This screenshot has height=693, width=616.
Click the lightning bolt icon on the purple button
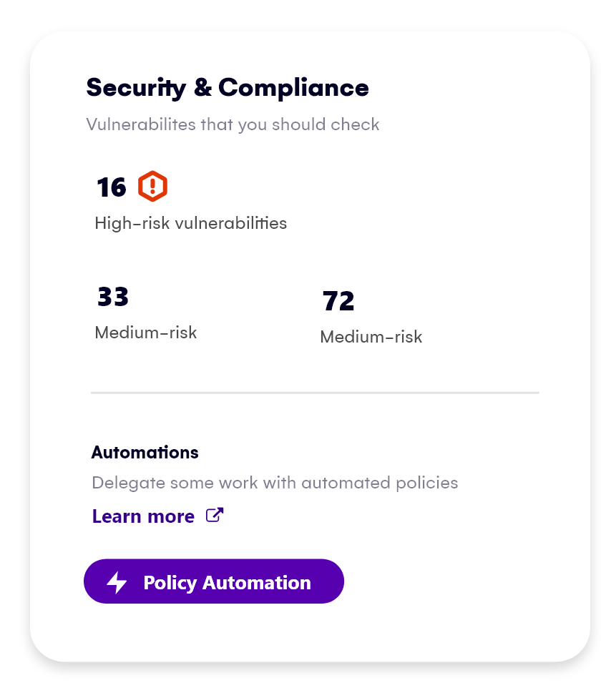(x=117, y=582)
